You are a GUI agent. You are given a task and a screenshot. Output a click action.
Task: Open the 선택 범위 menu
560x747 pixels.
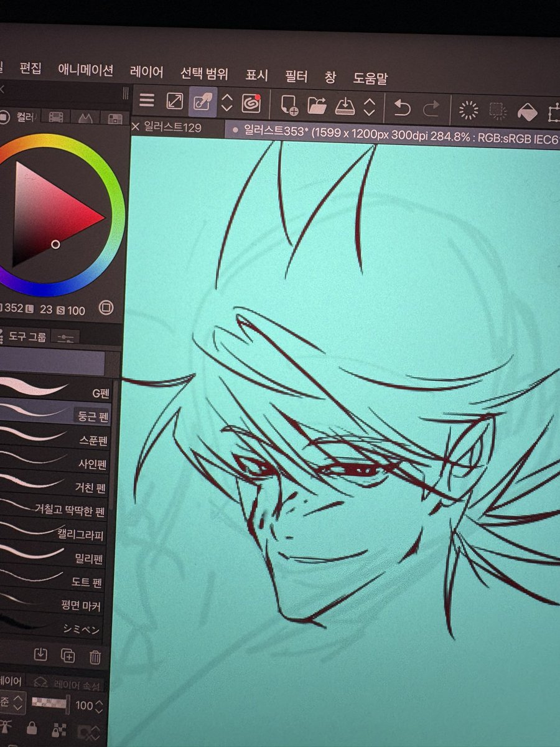point(205,73)
